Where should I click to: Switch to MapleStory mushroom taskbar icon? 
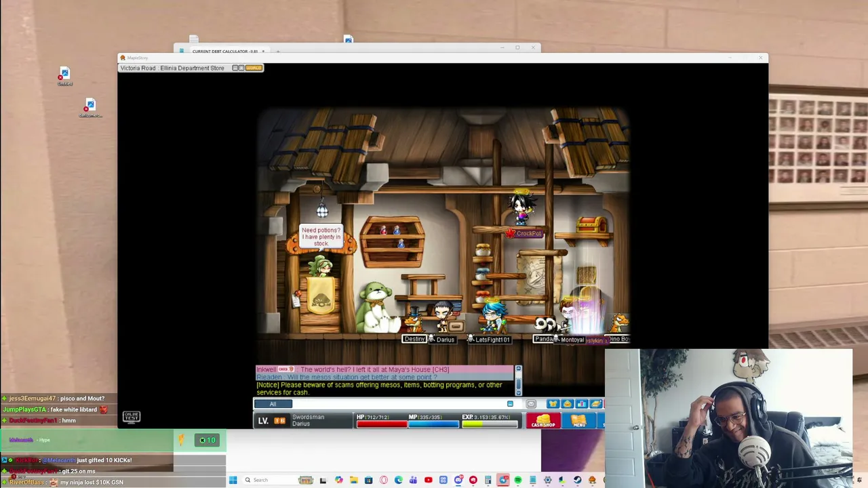[x=592, y=481]
